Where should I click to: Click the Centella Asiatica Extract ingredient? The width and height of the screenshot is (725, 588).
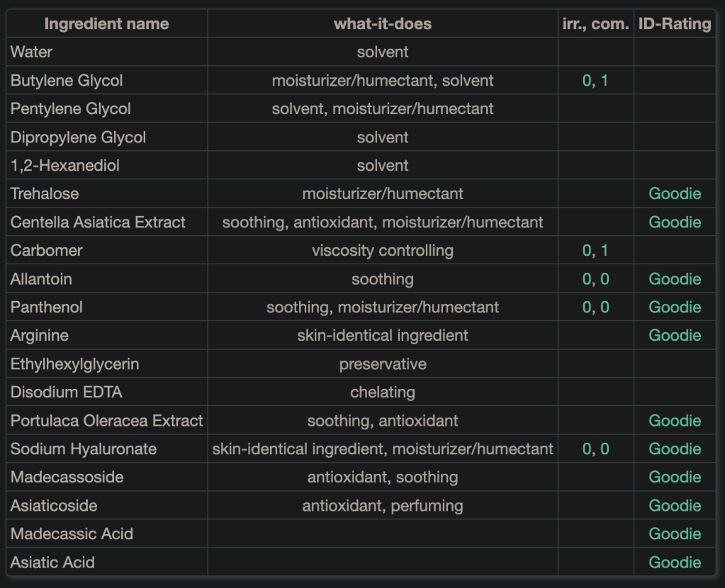coord(98,222)
